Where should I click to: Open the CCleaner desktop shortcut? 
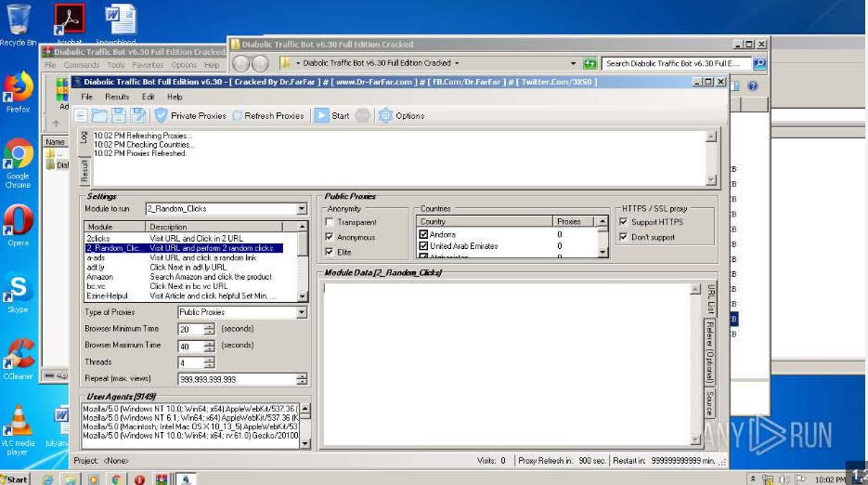(18, 360)
